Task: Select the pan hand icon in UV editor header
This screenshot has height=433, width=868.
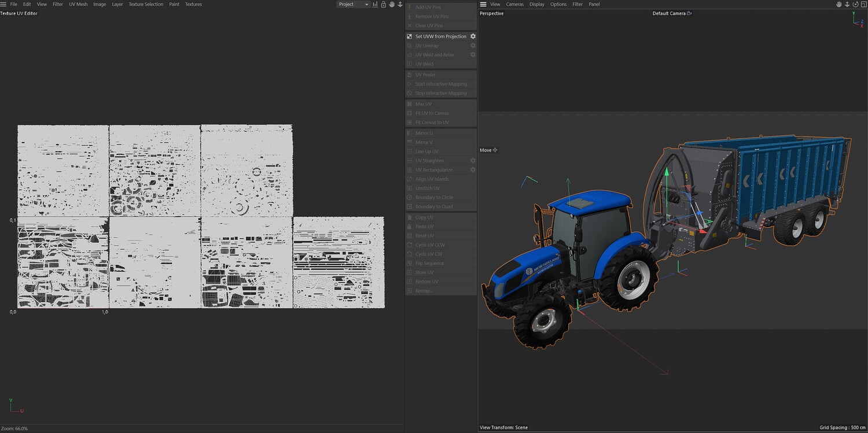Action: pos(392,4)
